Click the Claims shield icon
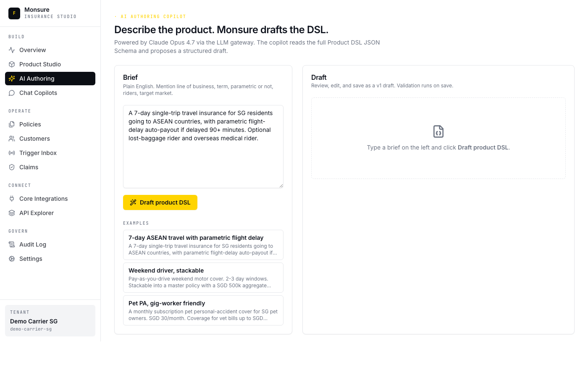 [12, 167]
